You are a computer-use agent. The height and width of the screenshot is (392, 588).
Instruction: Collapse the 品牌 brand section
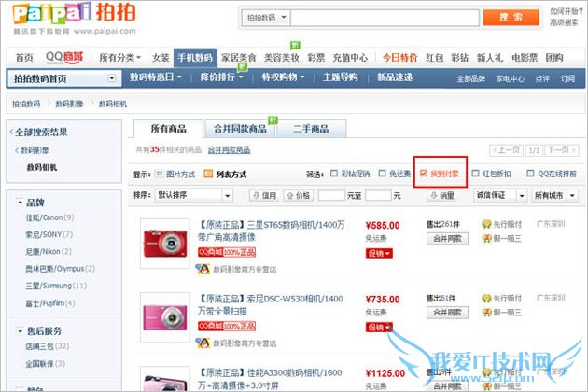[x=20, y=203]
